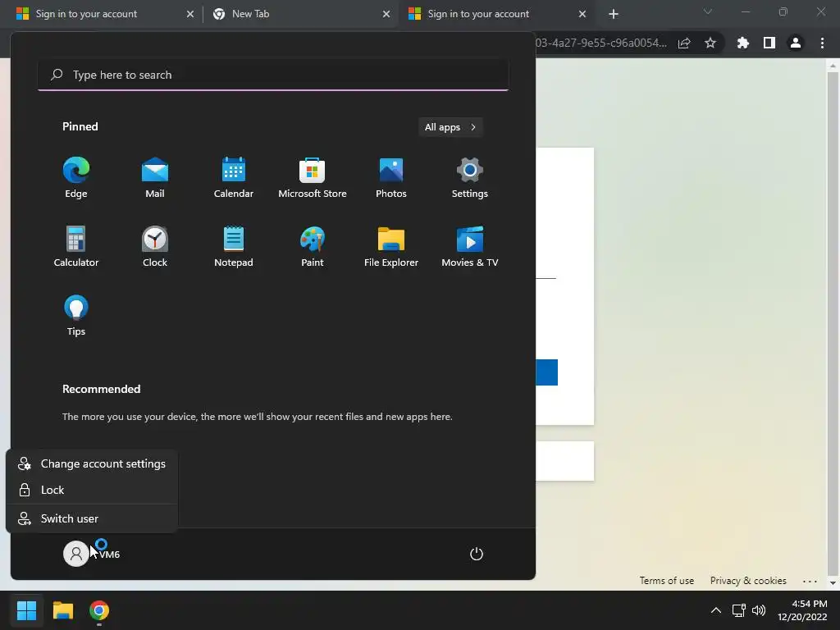Open Microsoft Store
Image resolution: width=840 pixels, height=630 pixels.
coord(313,178)
